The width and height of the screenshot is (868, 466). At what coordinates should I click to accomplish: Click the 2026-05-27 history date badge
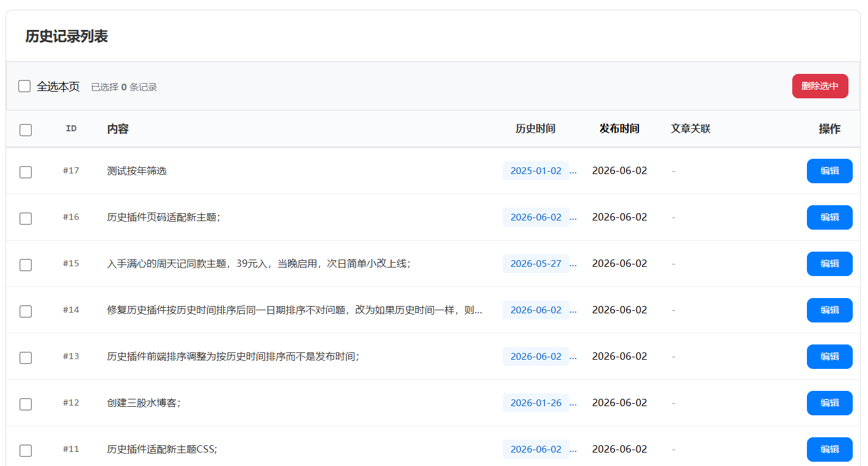[x=536, y=264]
